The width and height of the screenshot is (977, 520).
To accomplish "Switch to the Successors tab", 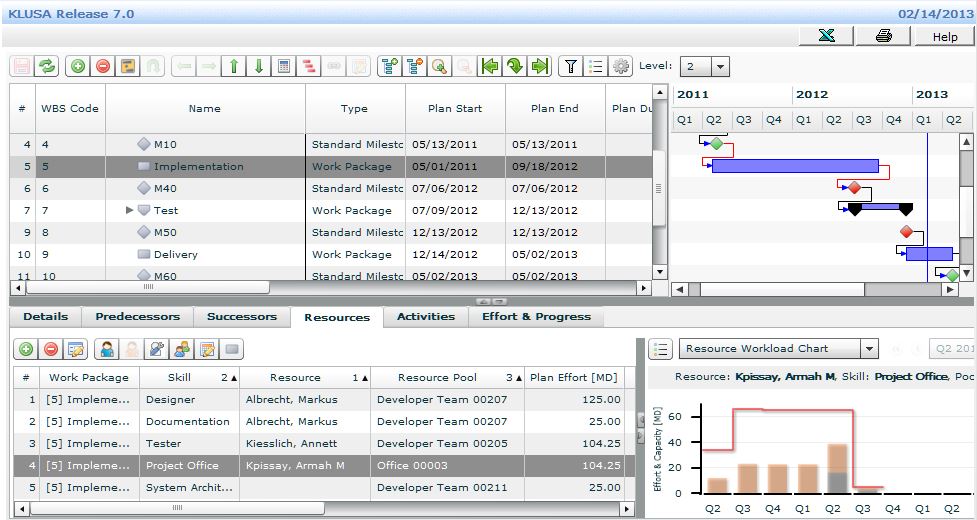I will (242, 316).
